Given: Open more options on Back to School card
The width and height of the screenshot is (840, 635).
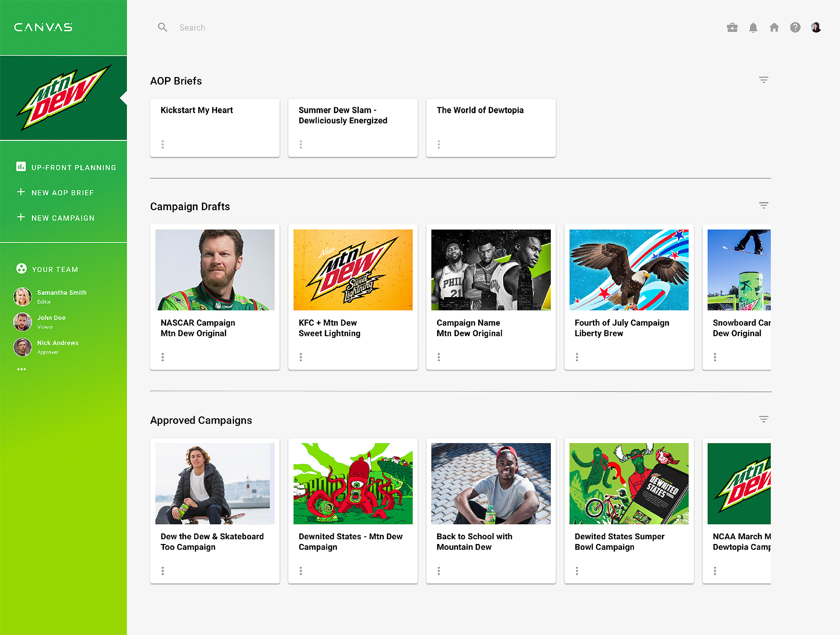Looking at the screenshot, I should tap(439, 571).
